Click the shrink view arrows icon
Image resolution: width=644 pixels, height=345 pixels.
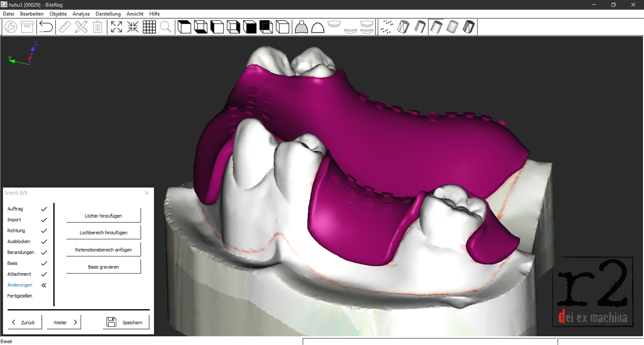pos(133,27)
